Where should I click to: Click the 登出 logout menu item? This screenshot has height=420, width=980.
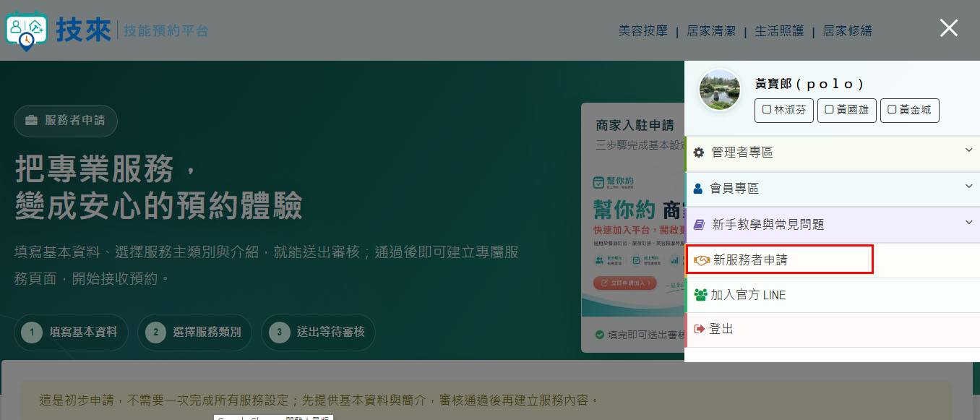coord(832,330)
